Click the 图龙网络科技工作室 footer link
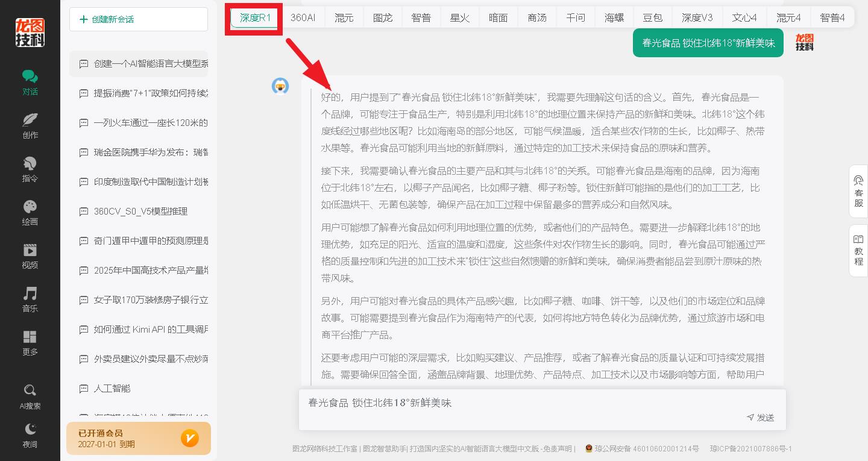868x461 pixels. 325,449
